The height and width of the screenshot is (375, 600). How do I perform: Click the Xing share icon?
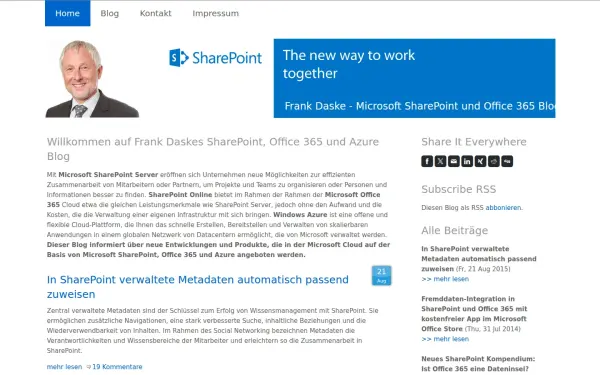481,161
